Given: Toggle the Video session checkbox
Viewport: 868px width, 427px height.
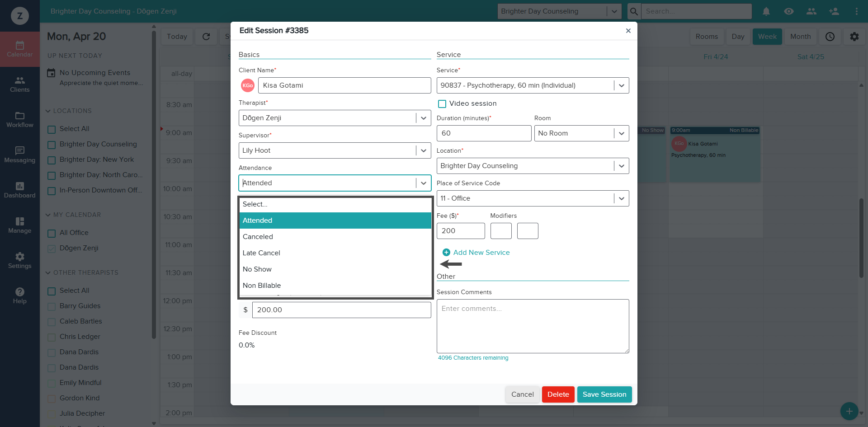Looking at the screenshot, I should click(x=442, y=104).
